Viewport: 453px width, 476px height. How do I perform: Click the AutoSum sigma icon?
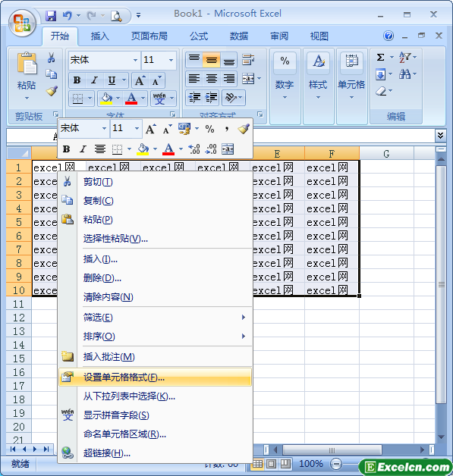[x=380, y=57]
